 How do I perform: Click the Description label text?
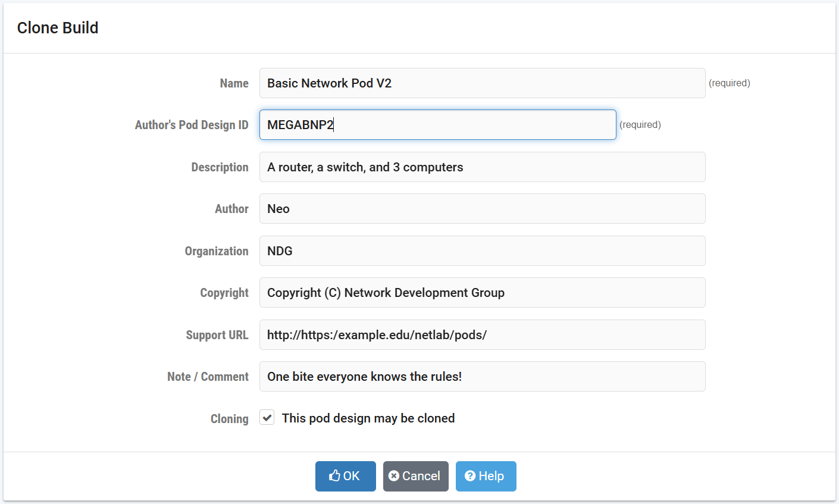click(x=220, y=167)
